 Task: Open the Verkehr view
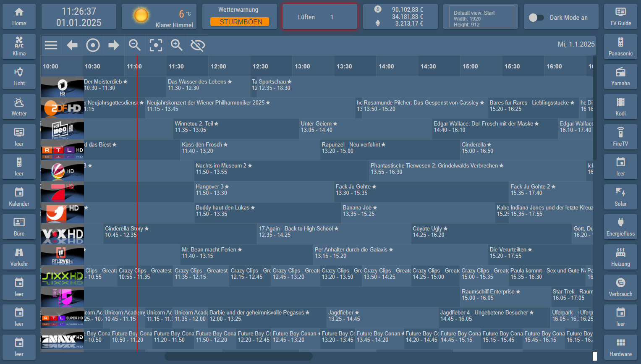tap(19, 257)
